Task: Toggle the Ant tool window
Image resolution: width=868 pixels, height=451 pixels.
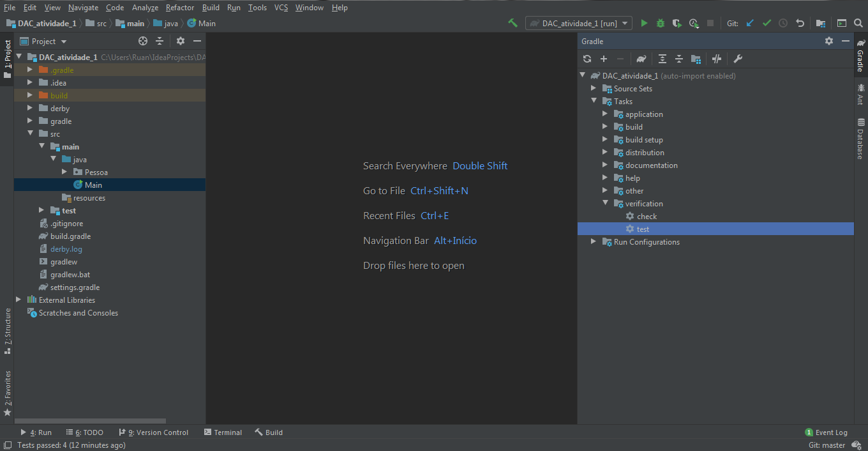Action: click(861, 94)
